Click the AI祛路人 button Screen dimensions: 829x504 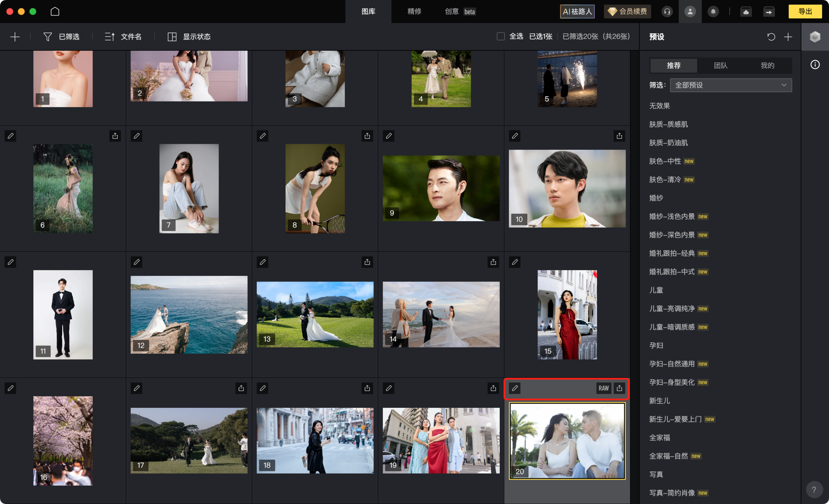pos(577,11)
